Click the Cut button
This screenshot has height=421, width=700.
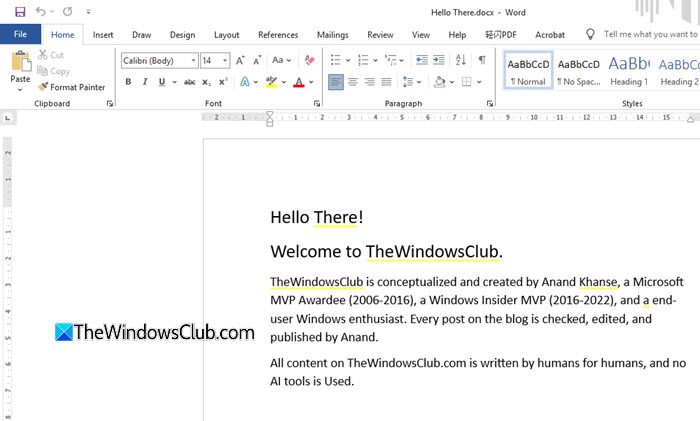tap(51, 55)
